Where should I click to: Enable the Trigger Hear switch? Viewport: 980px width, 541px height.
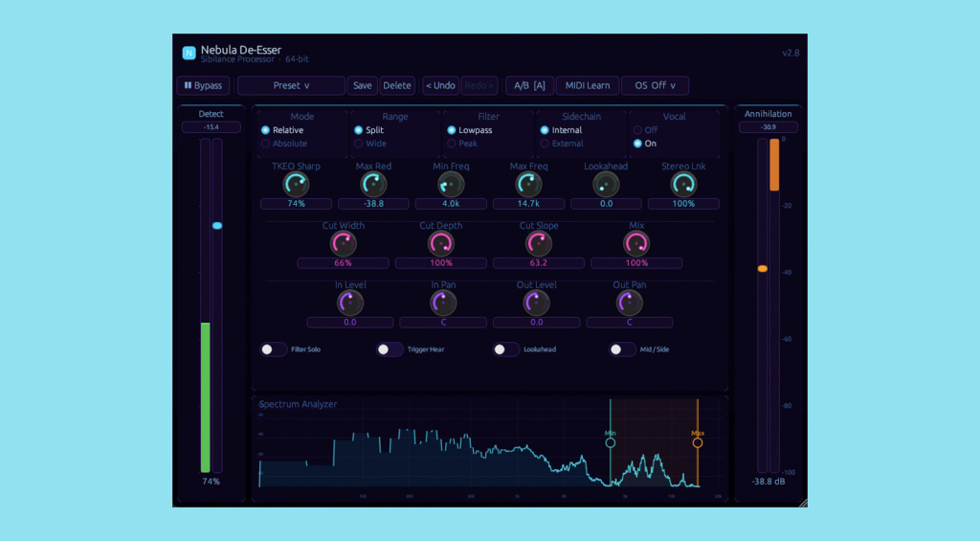[x=390, y=349]
